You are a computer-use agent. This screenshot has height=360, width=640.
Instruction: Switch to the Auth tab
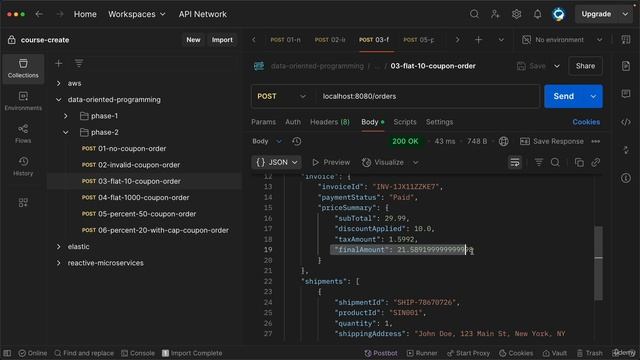click(x=293, y=122)
